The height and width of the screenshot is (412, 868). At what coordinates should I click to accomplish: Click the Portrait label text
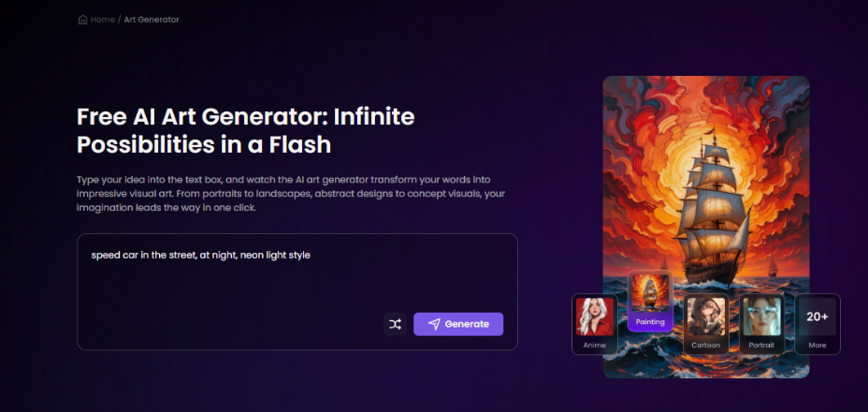pos(761,345)
